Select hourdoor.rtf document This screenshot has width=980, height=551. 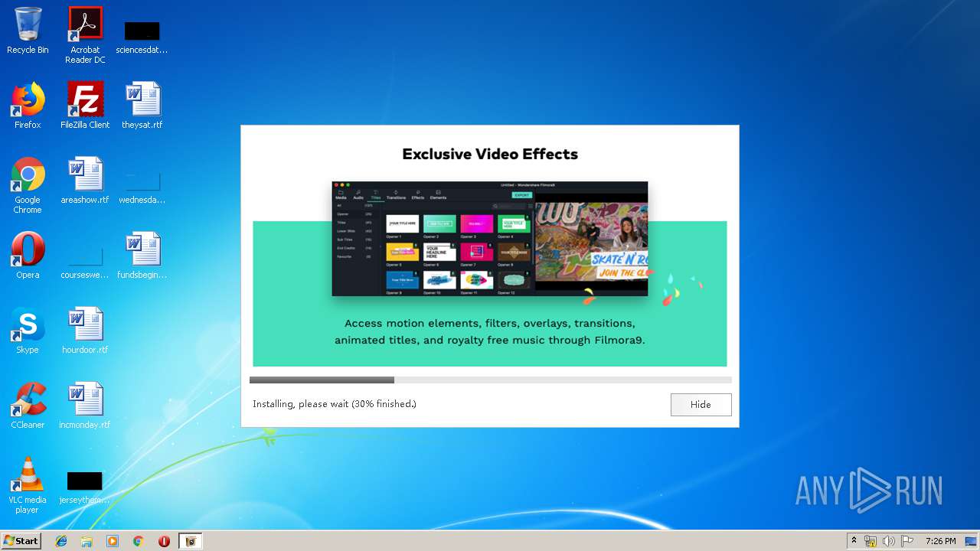[x=85, y=331]
